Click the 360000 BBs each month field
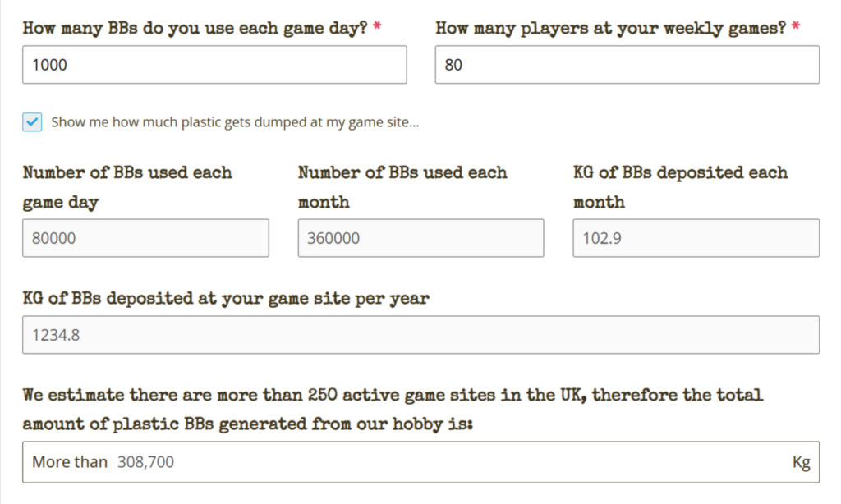This screenshot has width=841, height=504. click(x=420, y=238)
